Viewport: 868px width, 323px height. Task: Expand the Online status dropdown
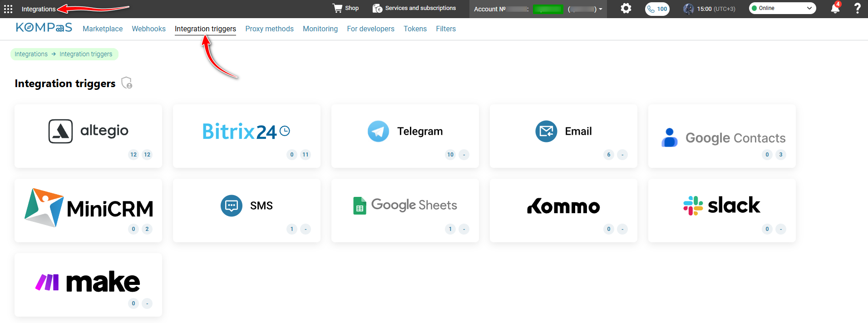pos(782,8)
